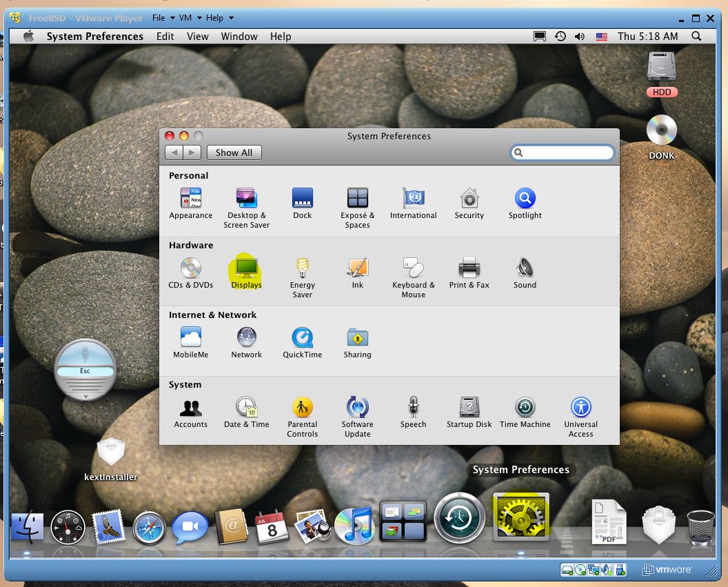Open International preferences

pyautogui.click(x=413, y=203)
